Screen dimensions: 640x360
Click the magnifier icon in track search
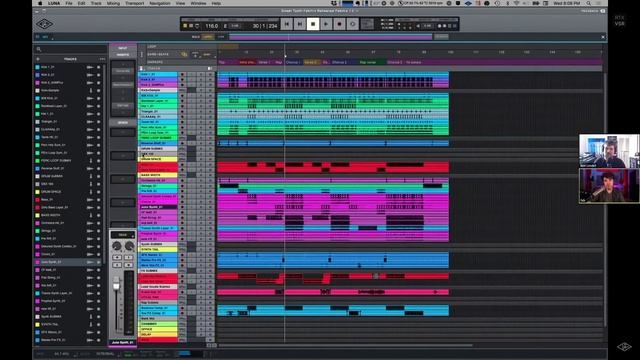pyautogui.click(x=39, y=49)
